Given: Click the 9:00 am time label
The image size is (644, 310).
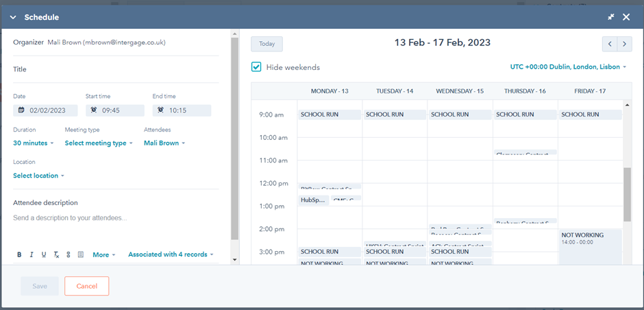Looking at the screenshot, I should tap(271, 115).
